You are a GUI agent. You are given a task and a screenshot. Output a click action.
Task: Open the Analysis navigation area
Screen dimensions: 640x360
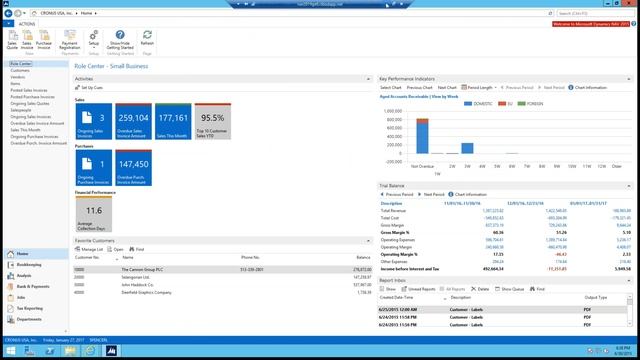coord(36,276)
